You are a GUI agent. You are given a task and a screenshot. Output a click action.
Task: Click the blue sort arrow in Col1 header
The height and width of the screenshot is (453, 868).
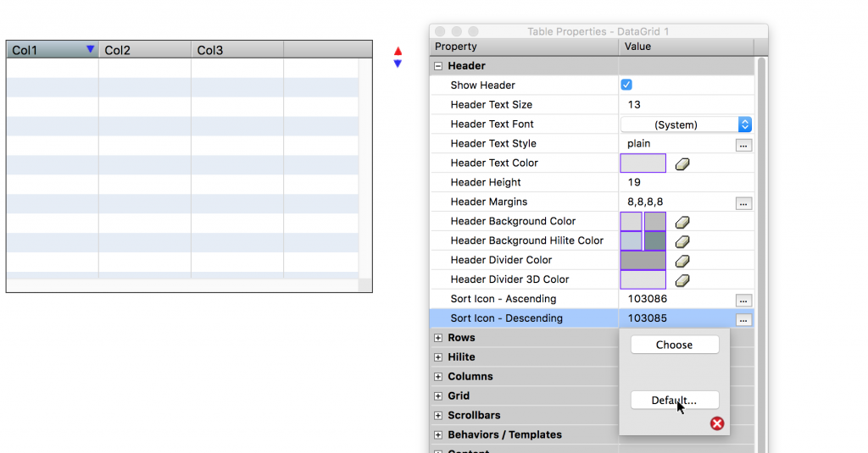click(x=90, y=50)
